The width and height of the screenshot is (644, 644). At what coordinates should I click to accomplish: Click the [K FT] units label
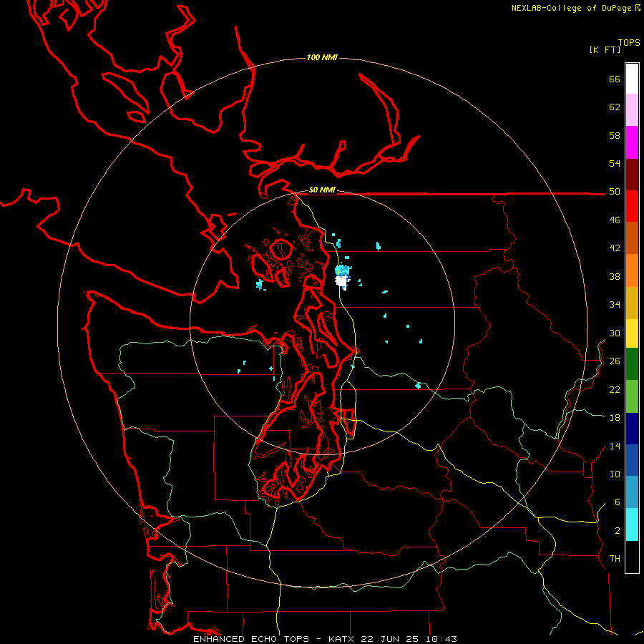605,49
